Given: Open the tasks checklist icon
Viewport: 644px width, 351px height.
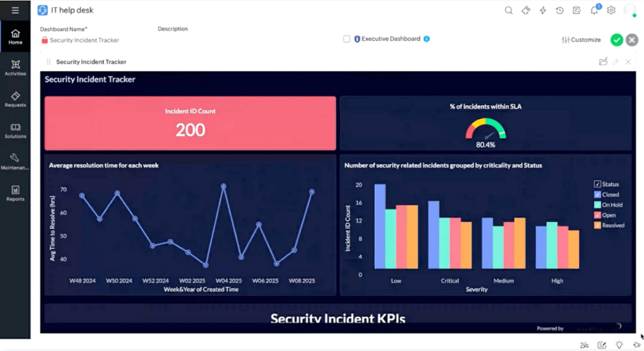Looking at the screenshot, I should pos(576,11).
